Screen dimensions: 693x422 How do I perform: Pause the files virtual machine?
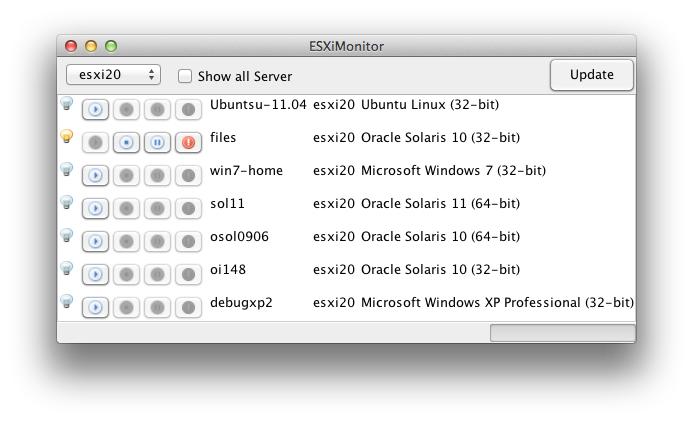(x=157, y=142)
